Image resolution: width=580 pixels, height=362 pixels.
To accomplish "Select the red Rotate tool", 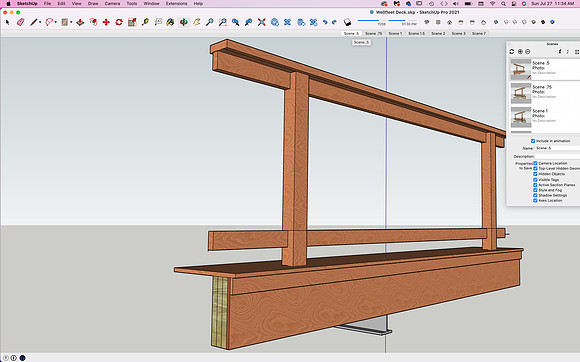I will (x=119, y=23).
